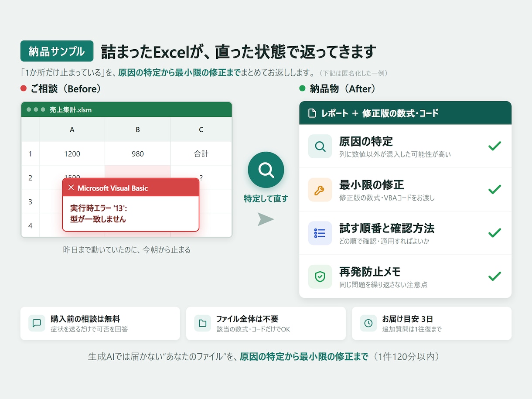Click the 昨日まで動いていたのに、今朝から止まる caption

127,250
